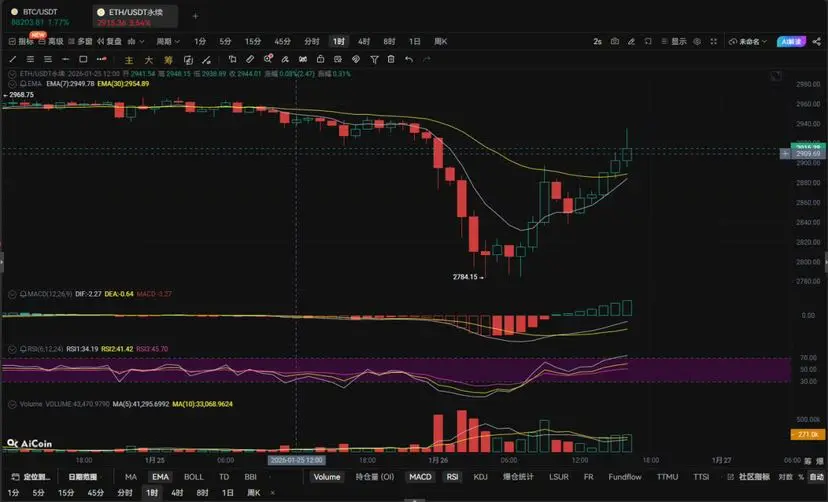828x502 pixels.
Task: Take a chart screenshot with camera icon
Action: click(x=615, y=41)
